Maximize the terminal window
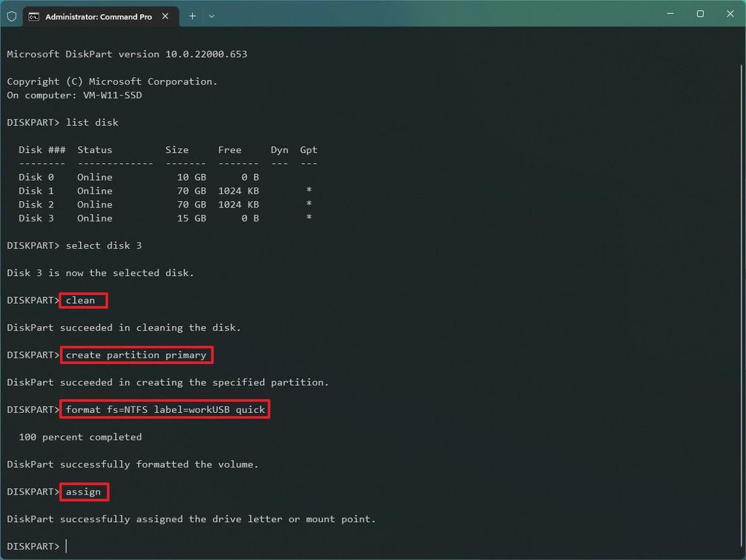The width and height of the screenshot is (746, 560). (x=699, y=14)
